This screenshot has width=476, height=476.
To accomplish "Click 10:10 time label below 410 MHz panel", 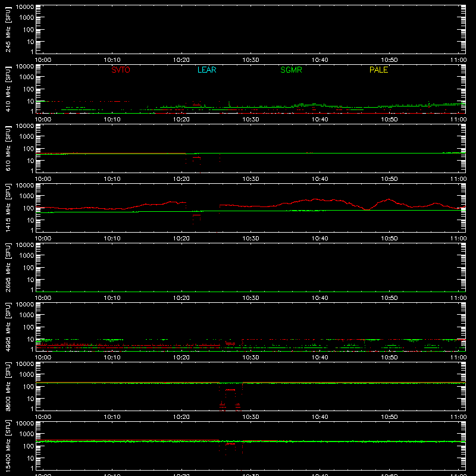I will (x=112, y=120).
